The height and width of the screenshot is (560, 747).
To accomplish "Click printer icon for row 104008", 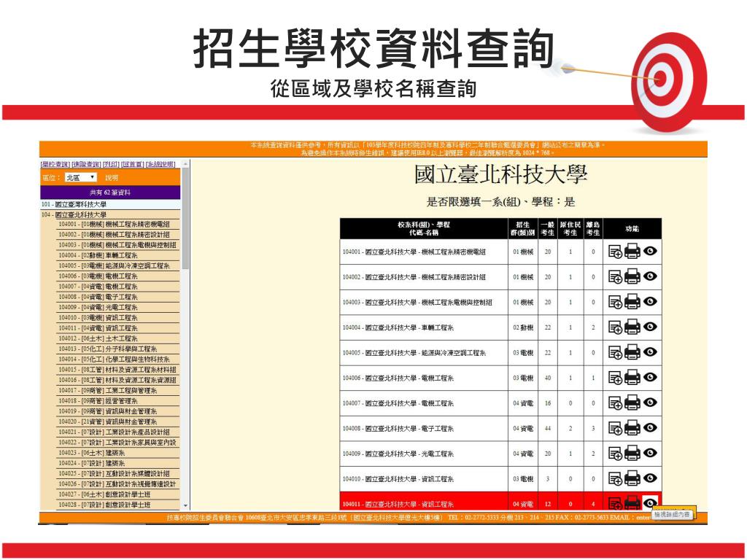I will [632, 427].
